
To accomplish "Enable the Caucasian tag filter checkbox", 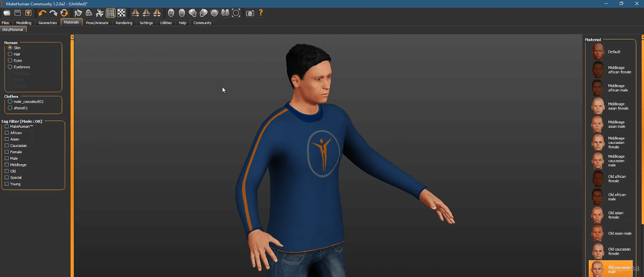I will (x=7, y=146).
